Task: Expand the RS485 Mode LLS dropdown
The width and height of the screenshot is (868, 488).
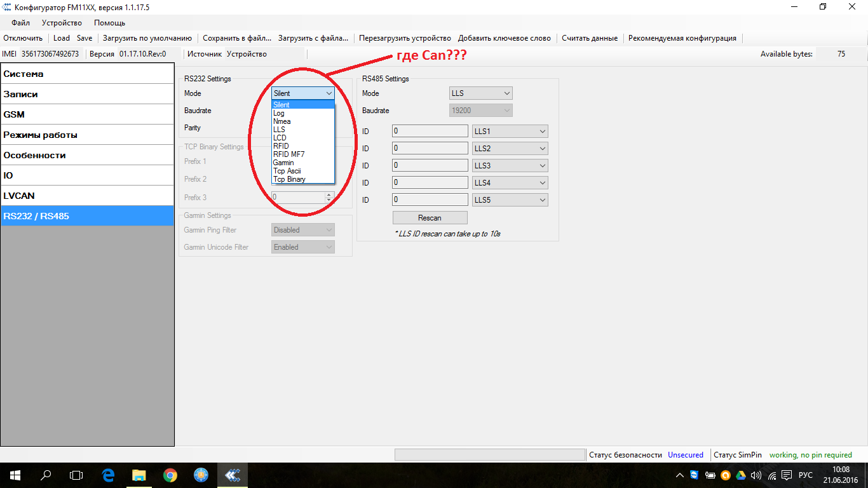Action: point(480,93)
